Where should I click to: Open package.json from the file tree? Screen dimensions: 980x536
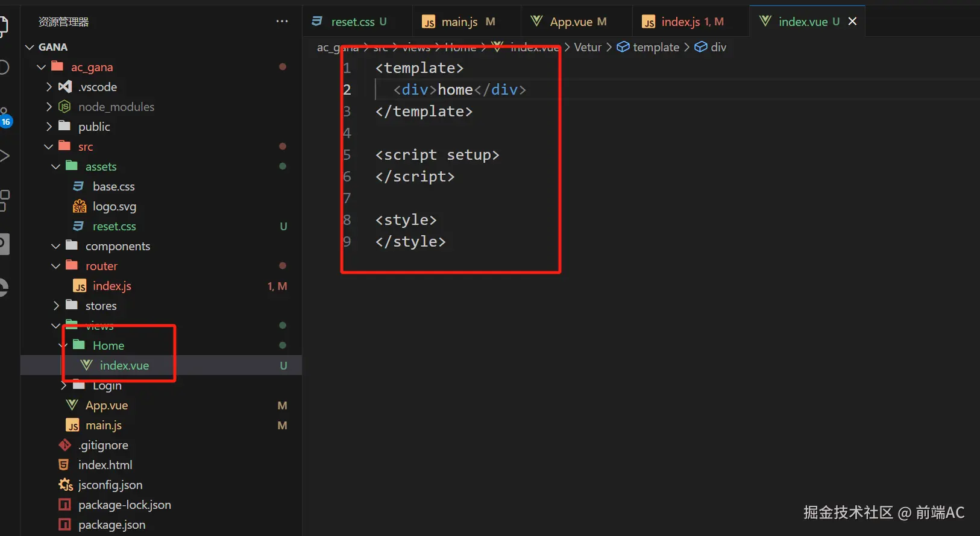coord(112,525)
